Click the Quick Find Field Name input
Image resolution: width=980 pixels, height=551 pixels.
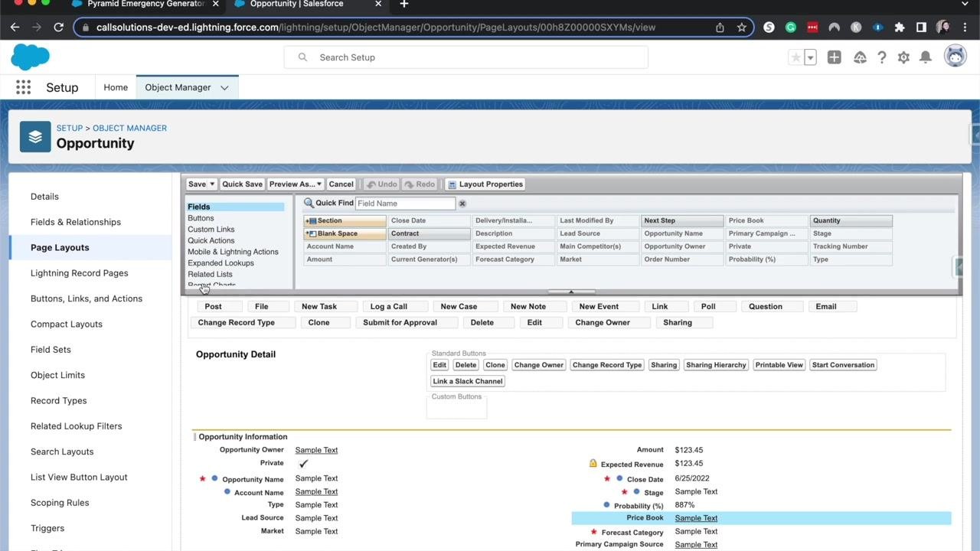point(405,204)
